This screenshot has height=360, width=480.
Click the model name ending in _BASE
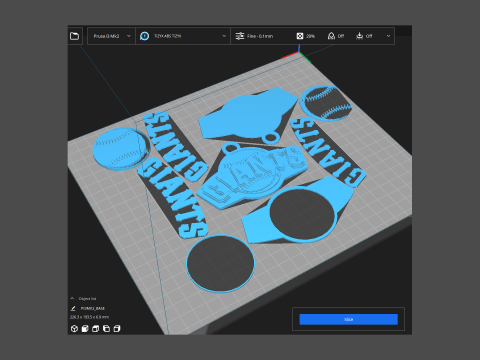93,308
